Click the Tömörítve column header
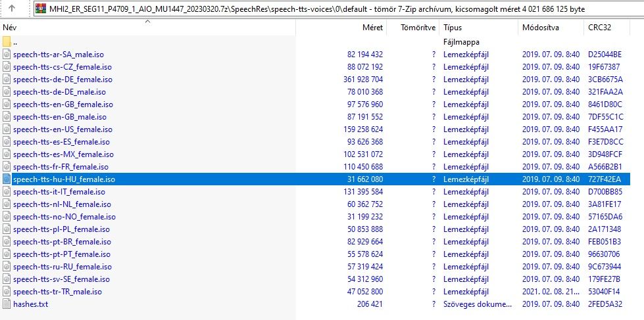The height and width of the screenshot is (320, 644). point(420,28)
